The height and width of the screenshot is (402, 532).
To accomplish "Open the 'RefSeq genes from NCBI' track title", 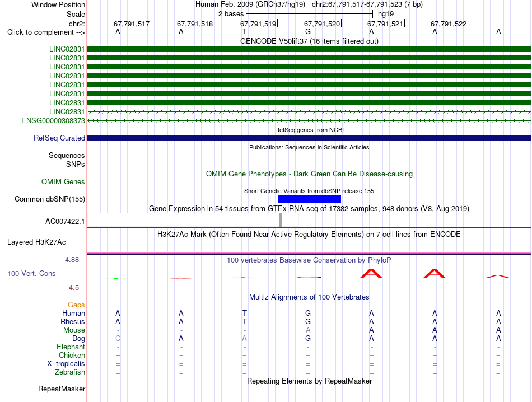I will [x=309, y=130].
